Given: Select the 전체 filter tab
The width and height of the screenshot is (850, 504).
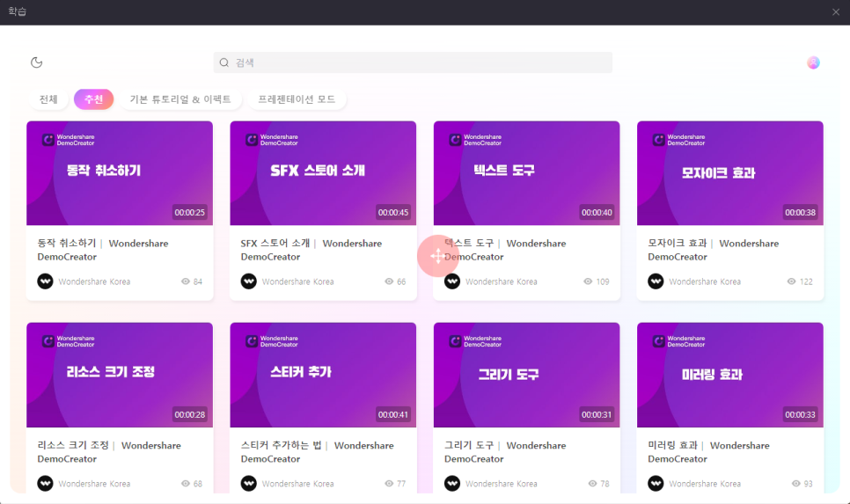Looking at the screenshot, I should [48, 99].
